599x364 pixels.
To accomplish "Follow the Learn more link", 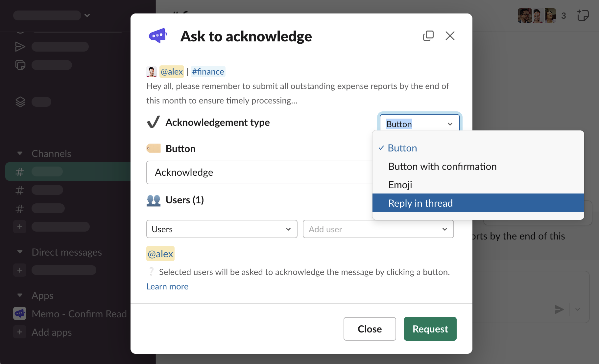I will [167, 286].
